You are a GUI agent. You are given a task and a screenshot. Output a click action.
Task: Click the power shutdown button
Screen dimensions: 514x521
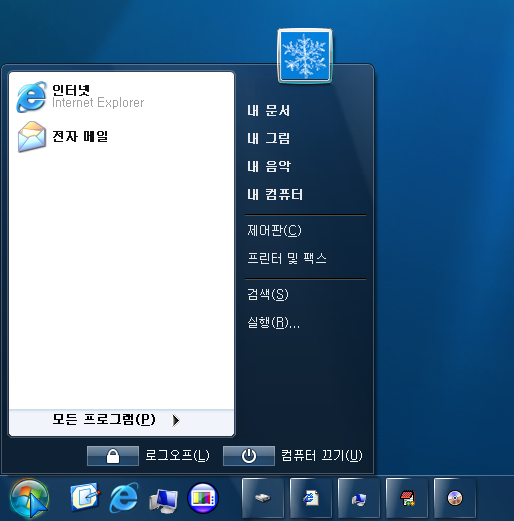pos(249,456)
